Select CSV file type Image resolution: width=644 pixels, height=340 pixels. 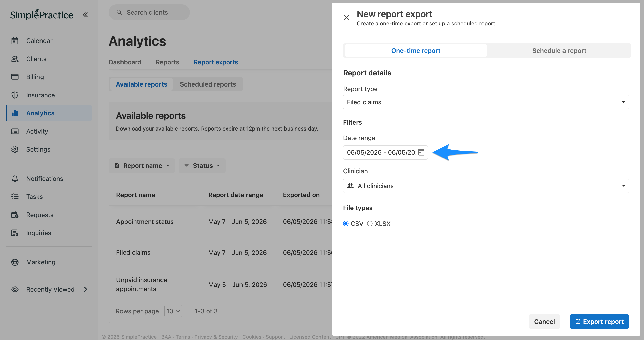pos(346,224)
